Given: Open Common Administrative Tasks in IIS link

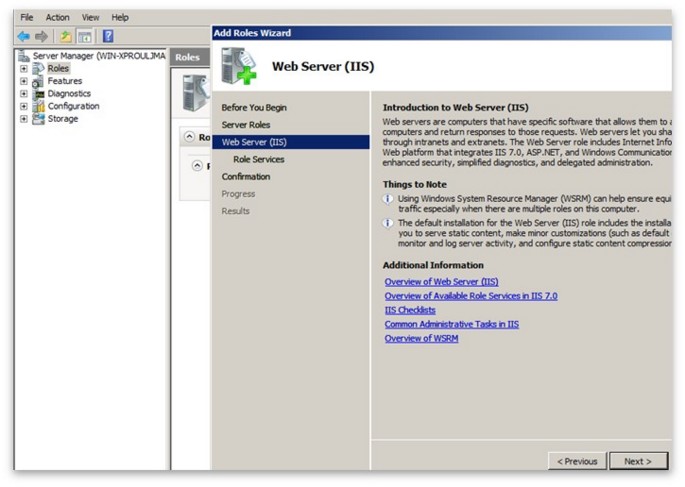Looking at the screenshot, I should tap(452, 324).
